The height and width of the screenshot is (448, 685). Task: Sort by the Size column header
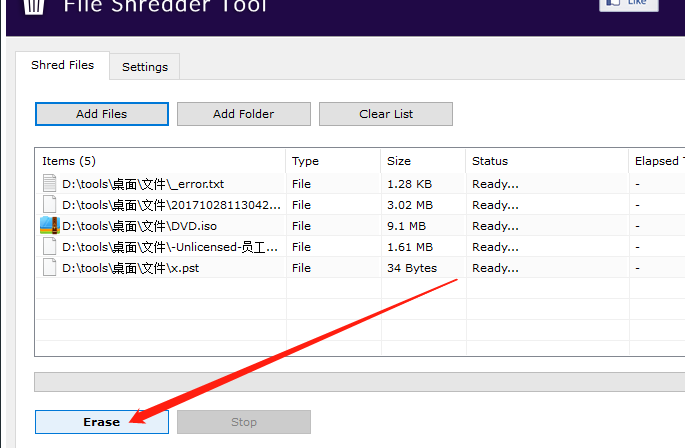423,161
